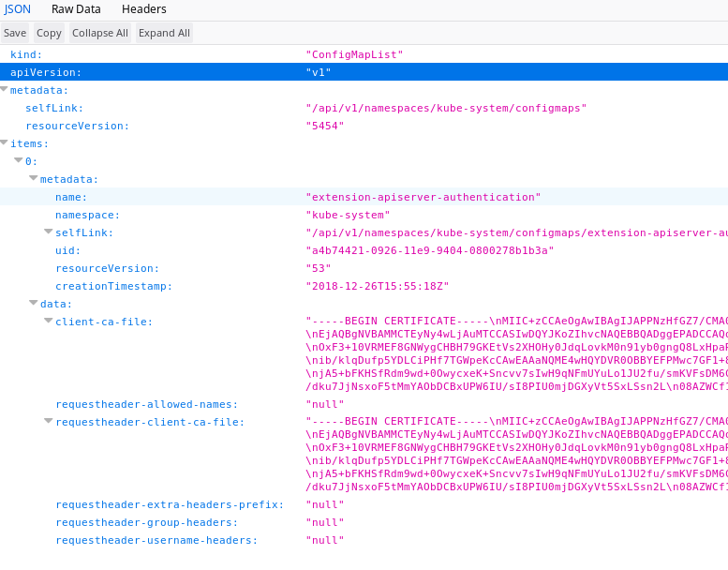
Task: Click the Save button
Action: pyautogui.click(x=15, y=33)
